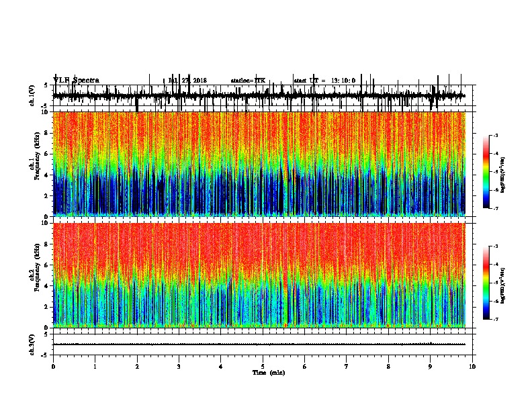
Task: Click inside the ch.1 spectrogram panel
Action: [x=262, y=164]
